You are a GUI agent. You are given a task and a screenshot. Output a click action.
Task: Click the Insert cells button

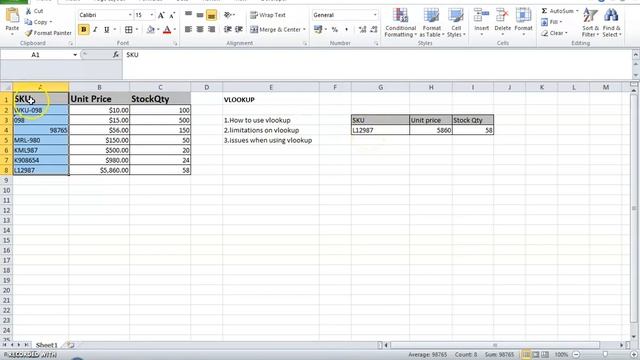(x=482, y=22)
